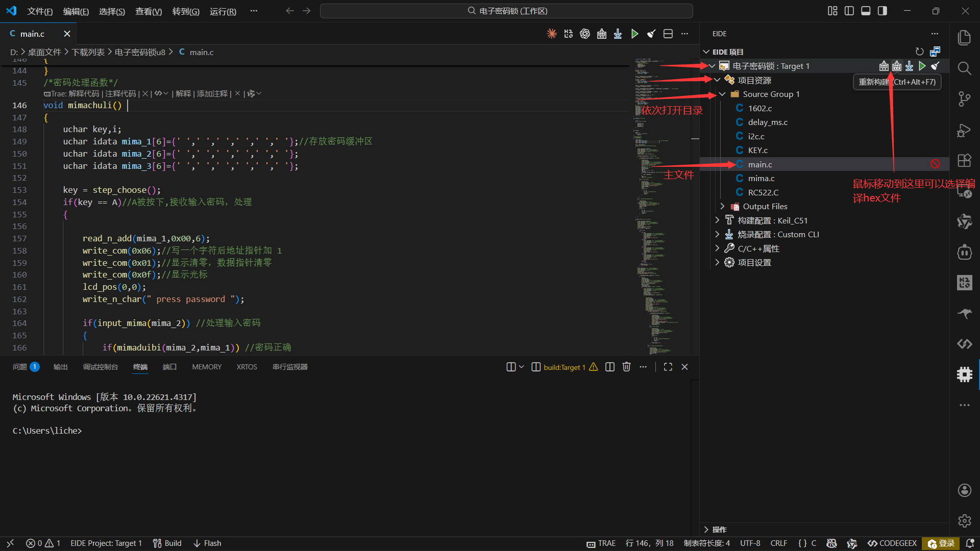This screenshot has width=980, height=551.
Task: Collapse the Source Group 1 folder
Action: (722, 94)
